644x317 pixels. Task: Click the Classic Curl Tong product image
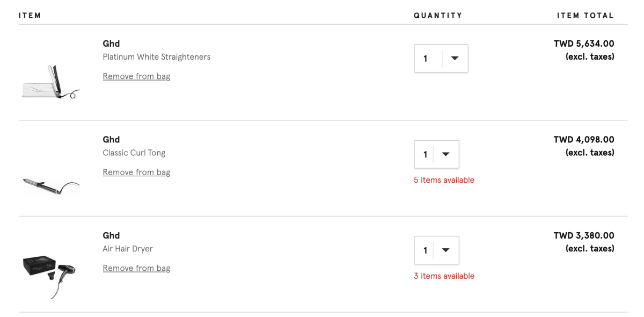coord(51,185)
